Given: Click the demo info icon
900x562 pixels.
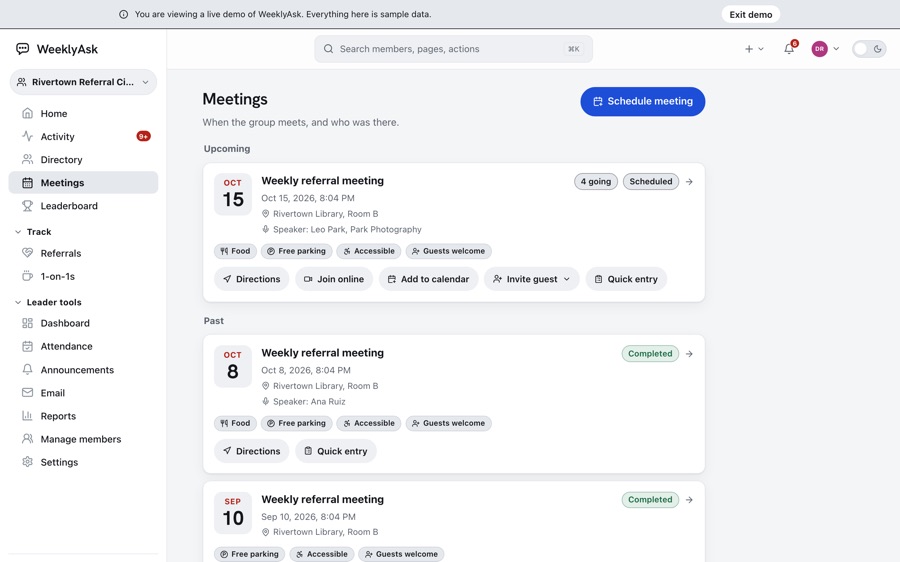Looking at the screenshot, I should pos(123,14).
